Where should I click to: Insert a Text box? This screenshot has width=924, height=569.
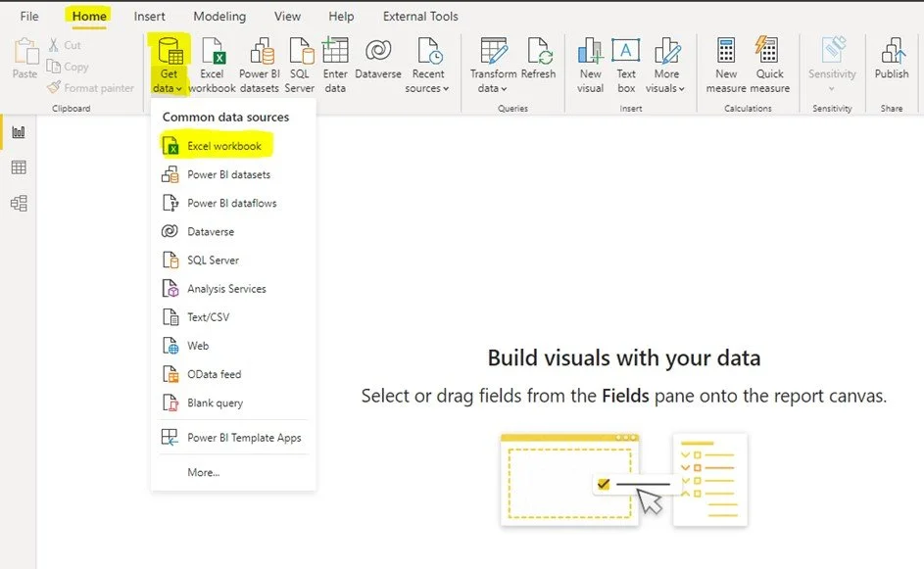click(x=626, y=65)
